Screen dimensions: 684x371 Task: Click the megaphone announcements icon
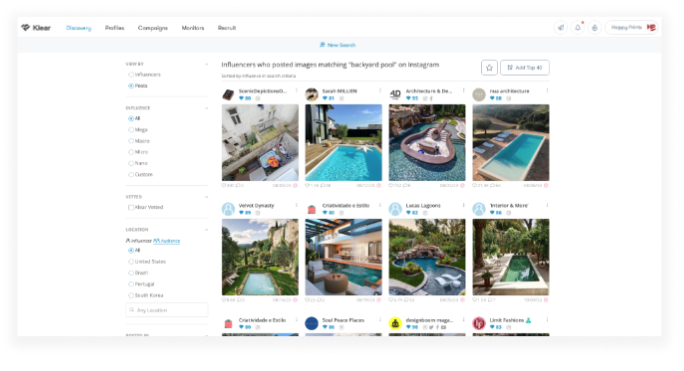coord(561,27)
